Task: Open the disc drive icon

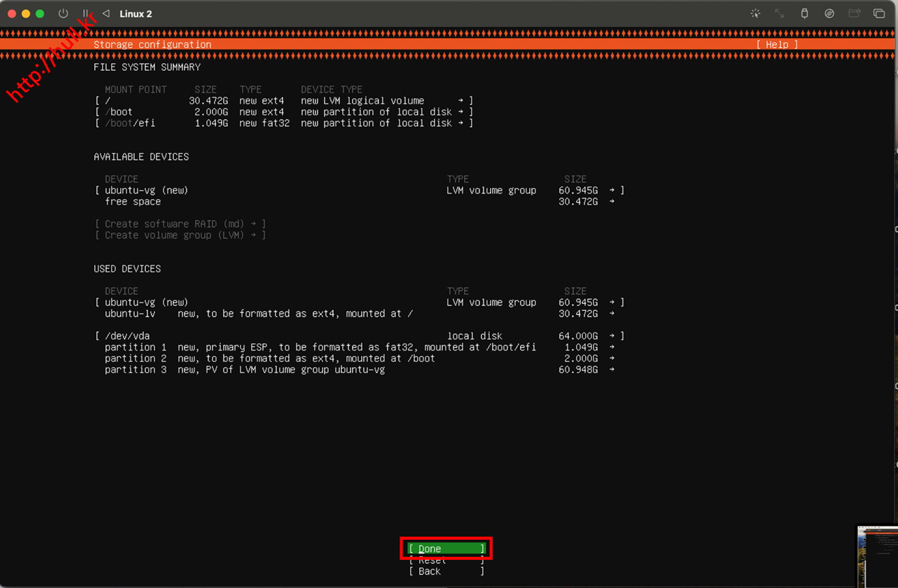Action: click(x=829, y=13)
